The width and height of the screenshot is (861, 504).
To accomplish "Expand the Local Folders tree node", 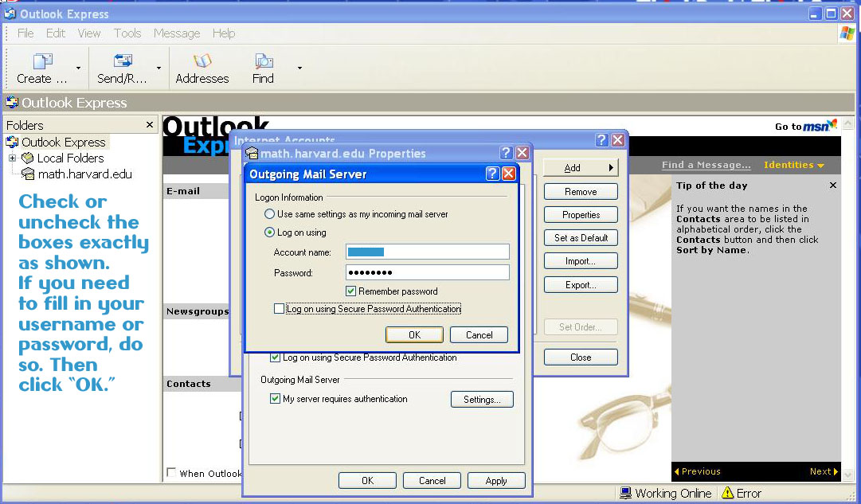I will tap(13, 158).
